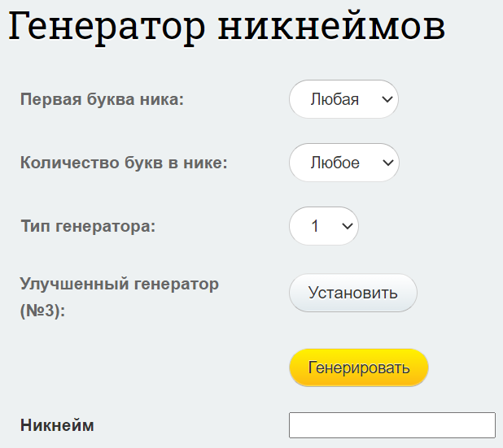Click the "(№3):" text under improved generator
This screenshot has width=503, height=448.
click(x=42, y=311)
